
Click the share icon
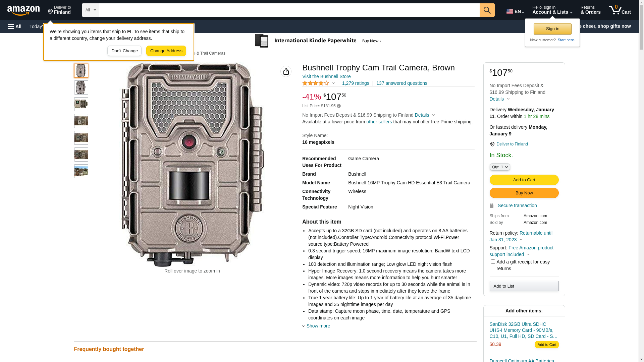click(286, 71)
